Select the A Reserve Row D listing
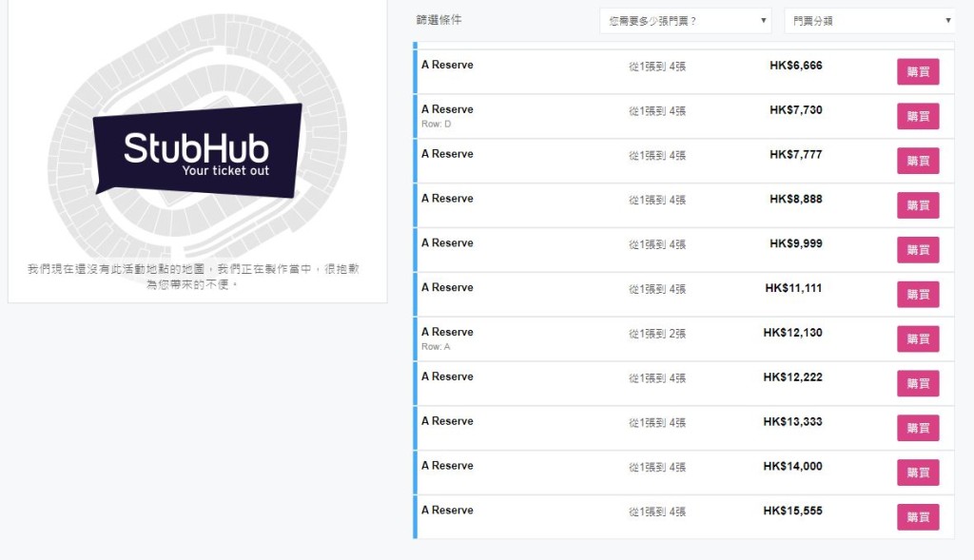Image resolution: width=974 pixels, height=560 pixels. tap(571, 115)
